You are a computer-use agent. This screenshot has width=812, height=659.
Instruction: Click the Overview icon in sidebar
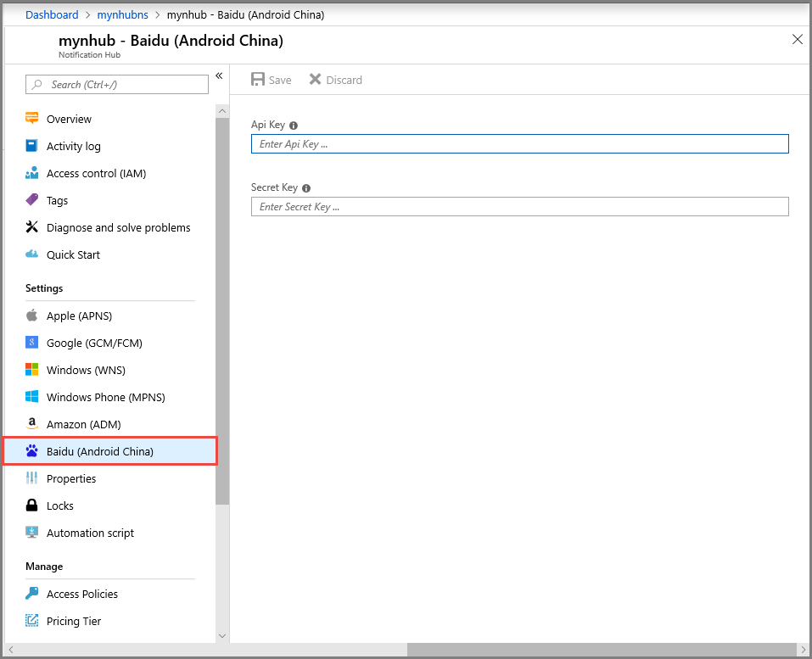(32, 119)
